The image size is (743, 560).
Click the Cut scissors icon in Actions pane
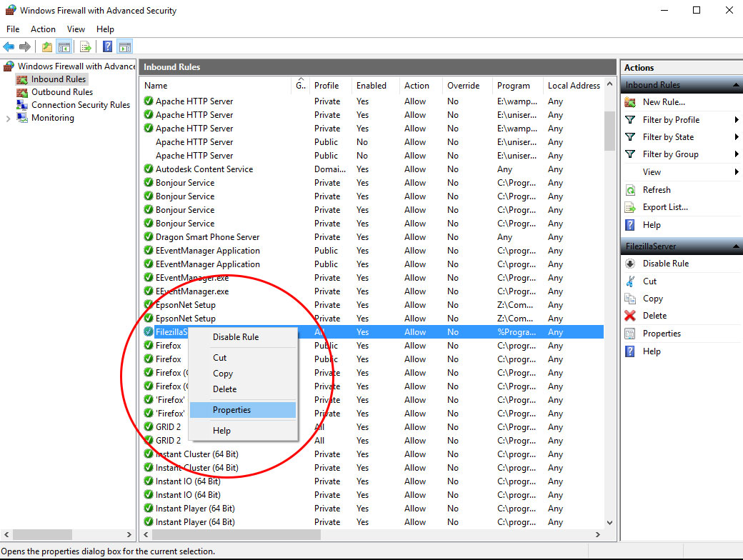point(630,281)
